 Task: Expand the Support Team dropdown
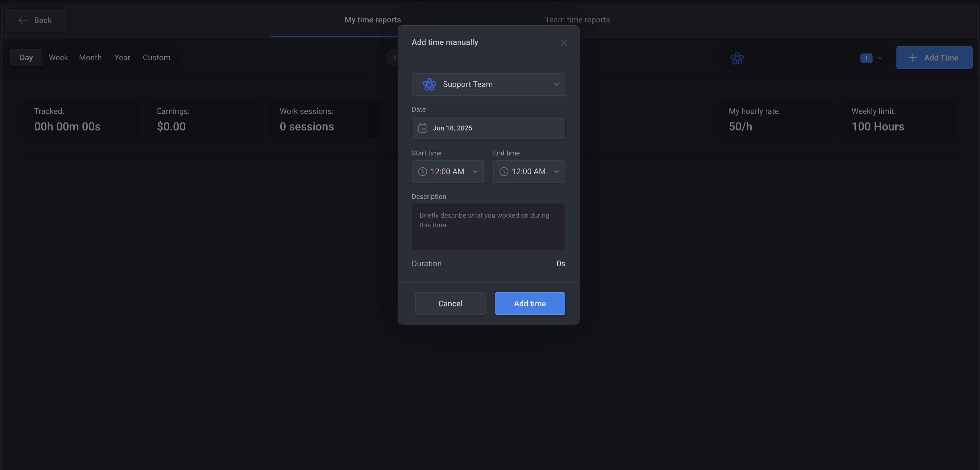click(556, 84)
